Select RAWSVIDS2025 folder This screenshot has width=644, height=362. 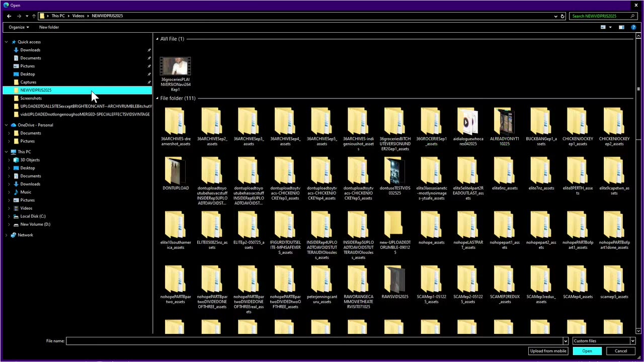[x=394, y=283]
